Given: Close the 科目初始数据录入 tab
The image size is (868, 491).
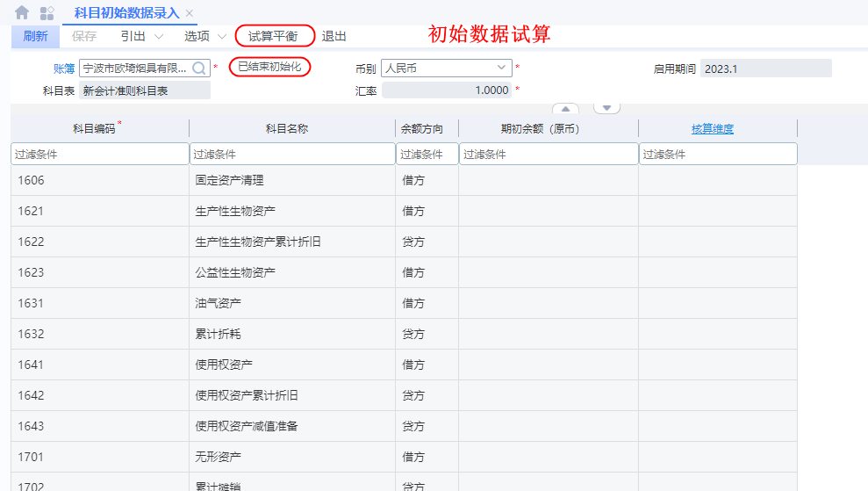Looking at the screenshot, I should pos(190,13).
